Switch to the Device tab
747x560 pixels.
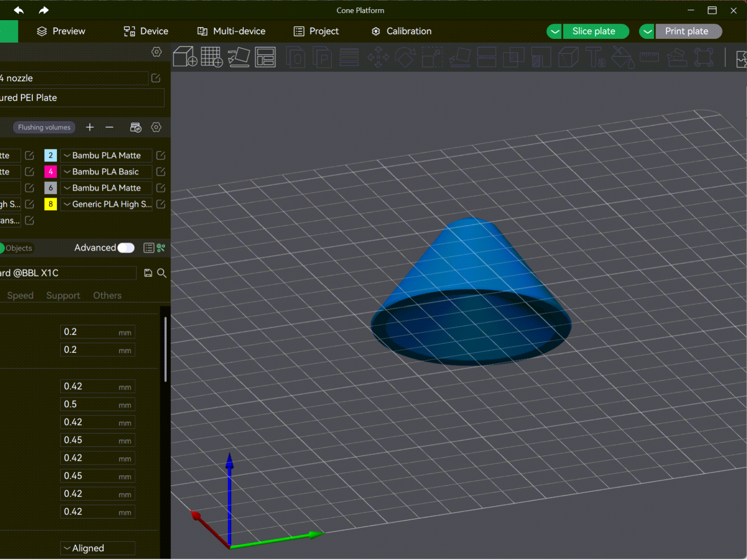(x=146, y=31)
